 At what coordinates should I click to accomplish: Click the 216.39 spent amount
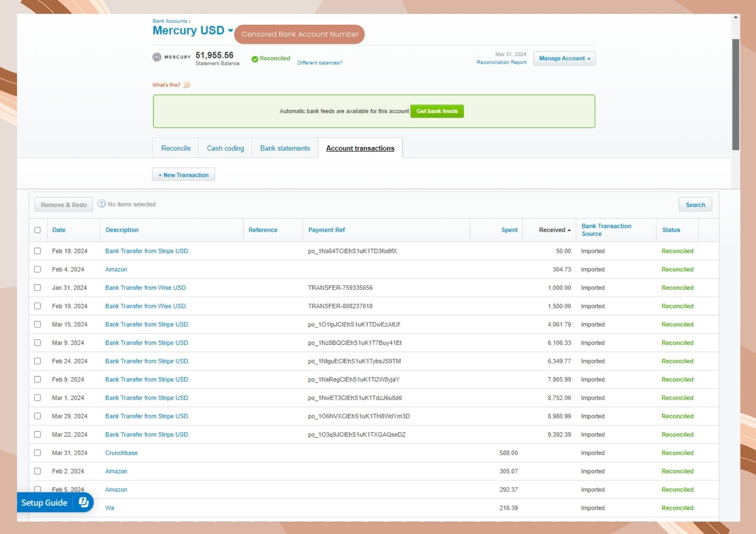pyautogui.click(x=508, y=508)
